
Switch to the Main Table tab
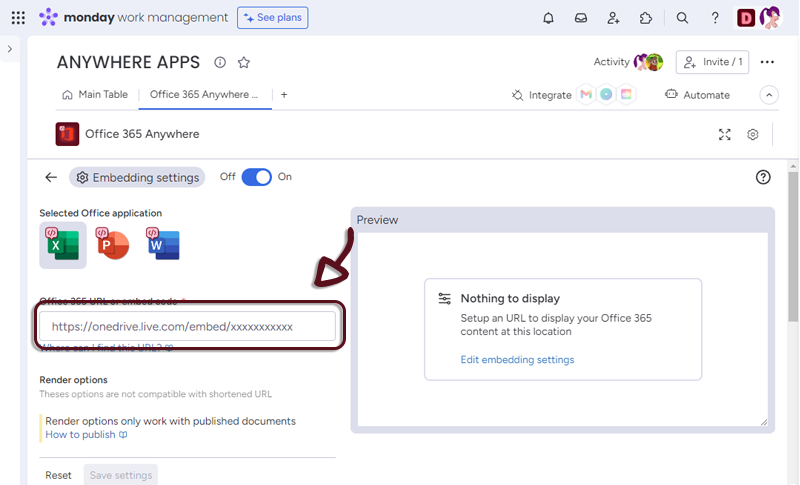pyautogui.click(x=95, y=95)
